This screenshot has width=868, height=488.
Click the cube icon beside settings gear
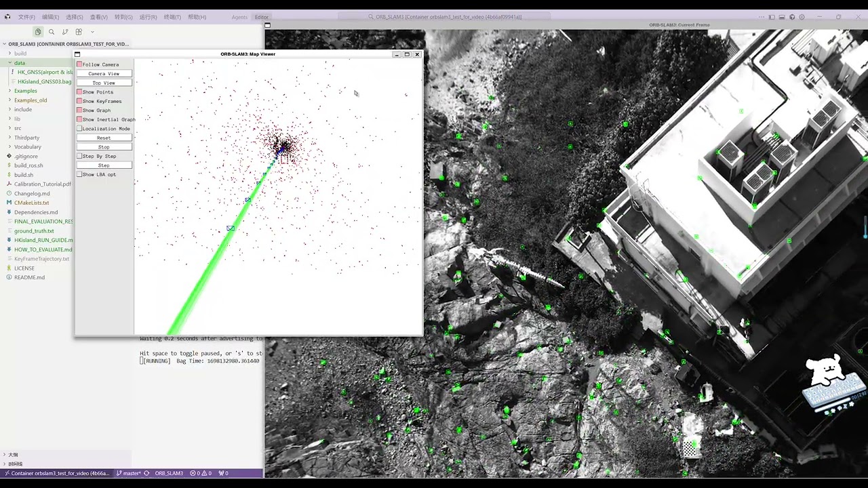[792, 17]
